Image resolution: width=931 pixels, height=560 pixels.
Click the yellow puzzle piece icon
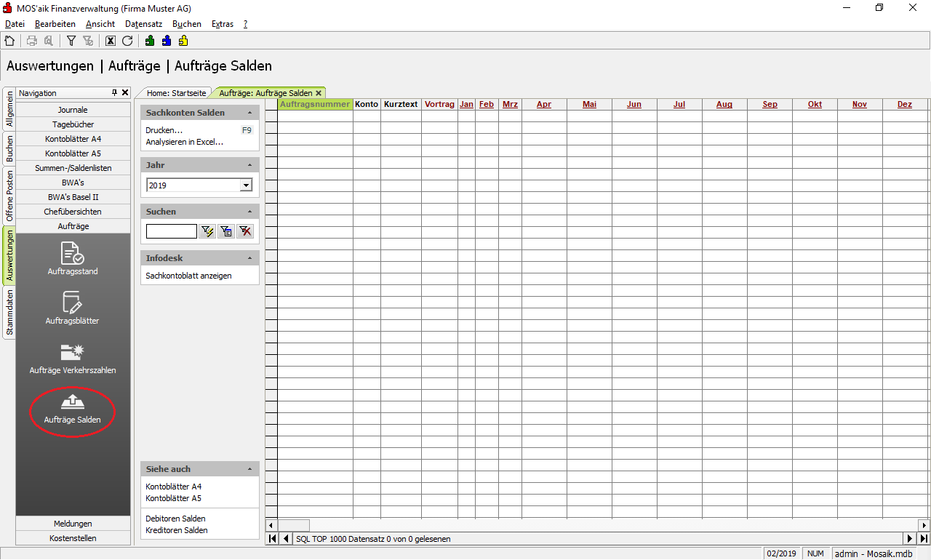183,41
